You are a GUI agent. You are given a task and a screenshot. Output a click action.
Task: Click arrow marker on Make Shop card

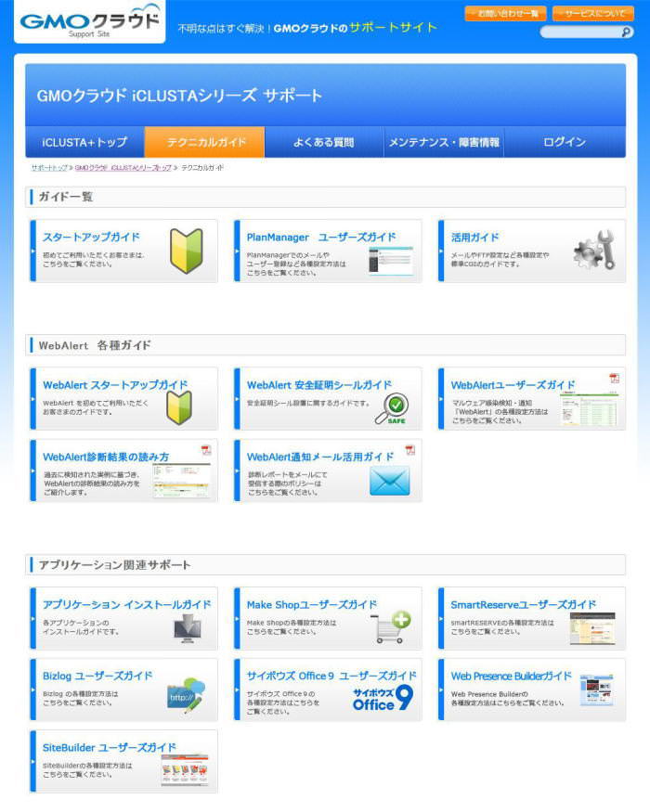[x=237, y=619]
